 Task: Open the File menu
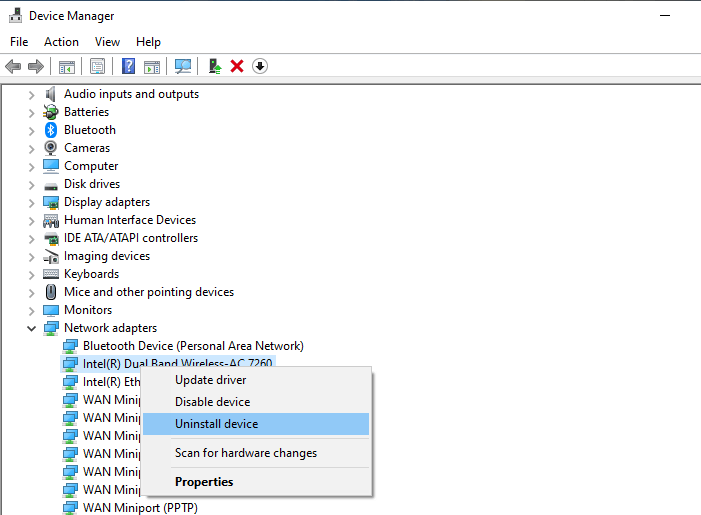pyautogui.click(x=19, y=42)
